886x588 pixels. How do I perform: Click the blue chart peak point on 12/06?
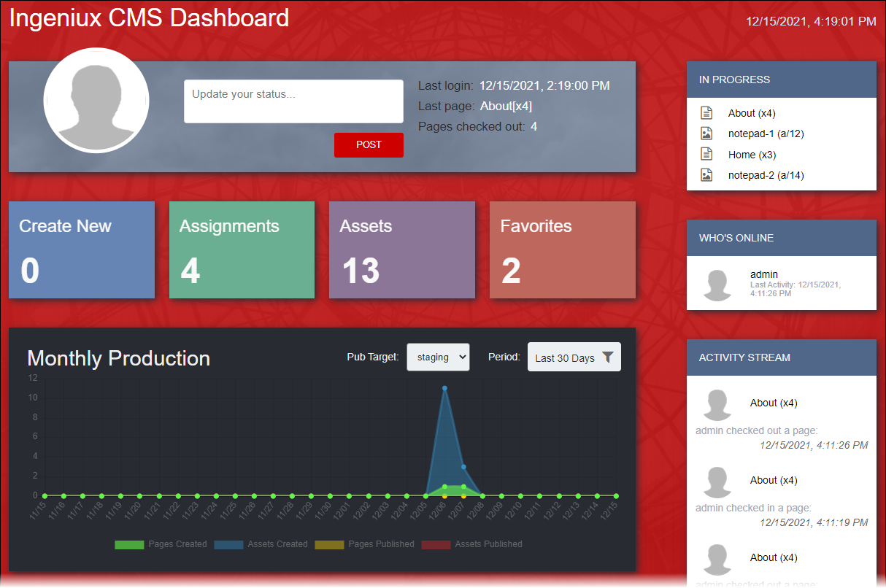point(444,388)
